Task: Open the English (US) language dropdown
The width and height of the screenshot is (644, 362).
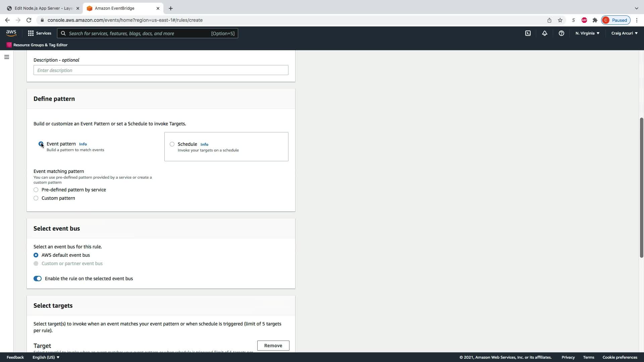Action: tap(46, 357)
